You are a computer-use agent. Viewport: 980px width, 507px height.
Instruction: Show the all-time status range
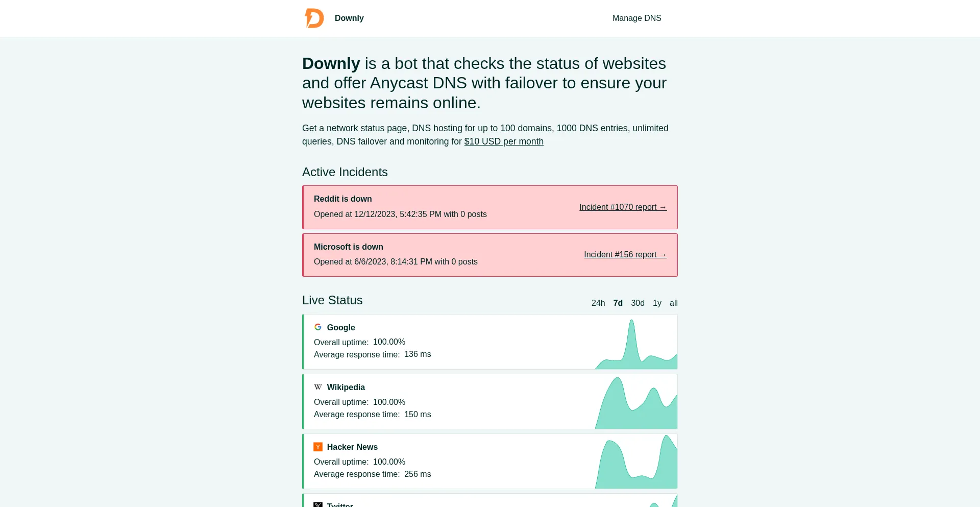[x=674, y=303]
